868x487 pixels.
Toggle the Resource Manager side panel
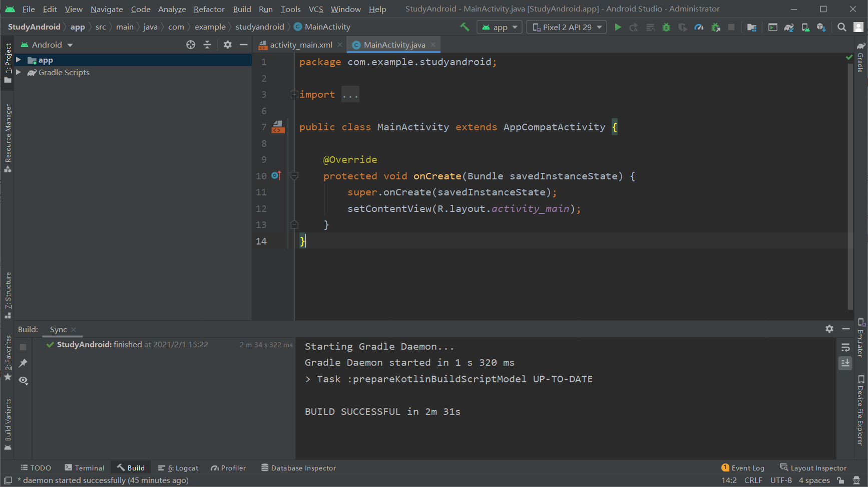click(8, 139)
